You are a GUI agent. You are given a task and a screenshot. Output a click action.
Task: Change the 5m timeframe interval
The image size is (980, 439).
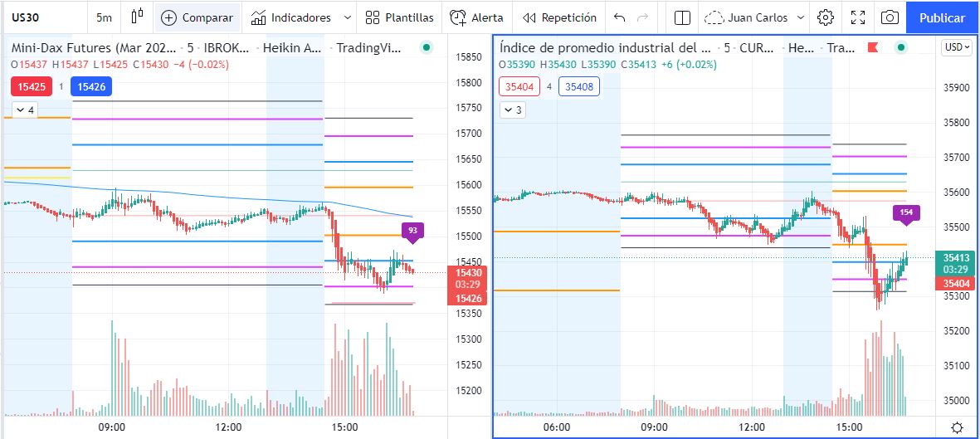coord(104,17)
